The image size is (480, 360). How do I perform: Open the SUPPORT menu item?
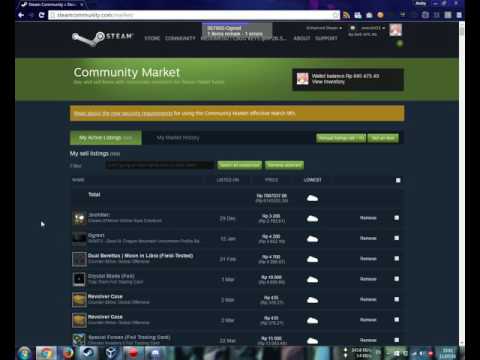click(x=326, y=38)
